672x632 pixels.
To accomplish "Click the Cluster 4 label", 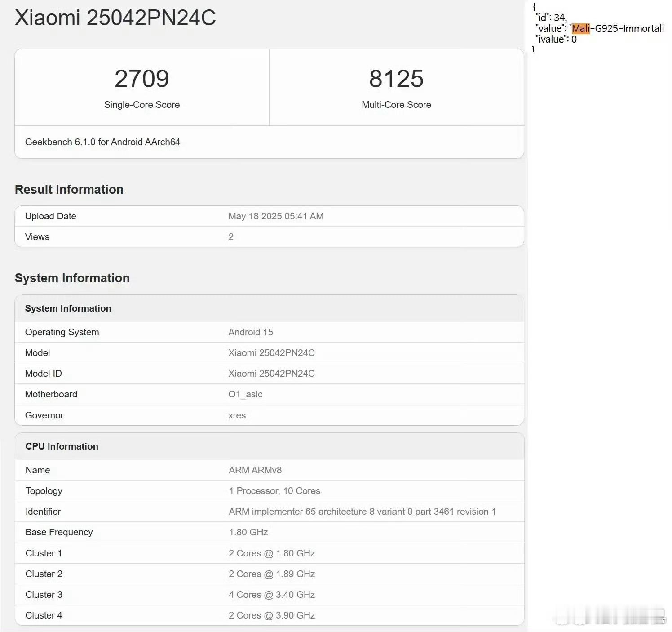I will (44, 615).
